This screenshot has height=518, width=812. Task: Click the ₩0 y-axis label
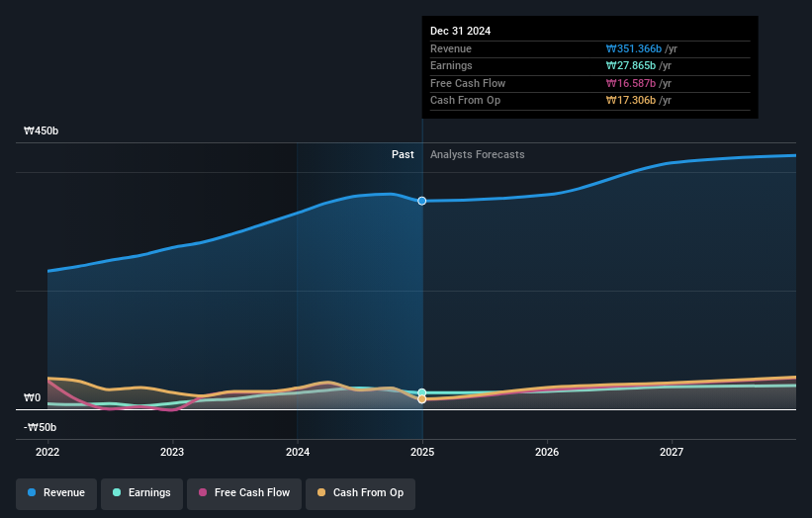tap(32, 398)
